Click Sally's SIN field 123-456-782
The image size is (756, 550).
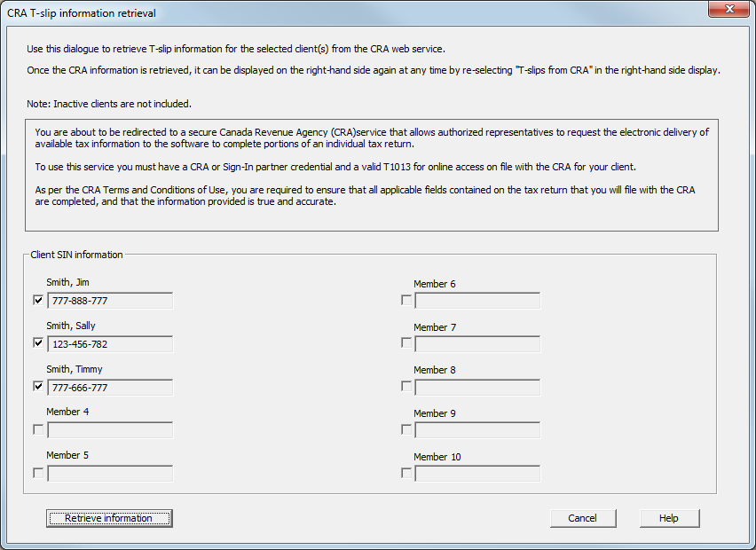[x=110, y=344]
